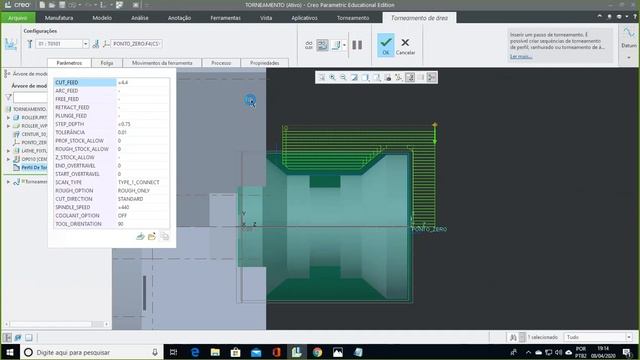Viewport: 640px width, 360px height.
Task: Open the Movimentos da ferramenta tab
Action: click(x=162, y=63)
